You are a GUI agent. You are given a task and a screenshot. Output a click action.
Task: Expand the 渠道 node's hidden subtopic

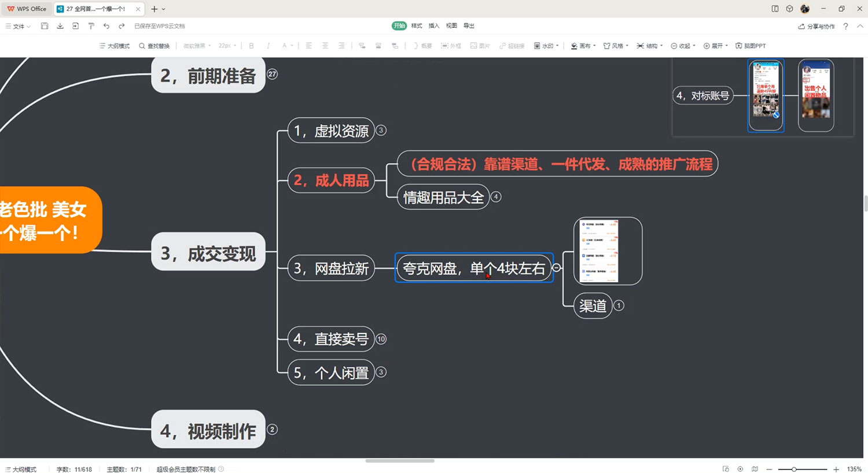(619, 305)
